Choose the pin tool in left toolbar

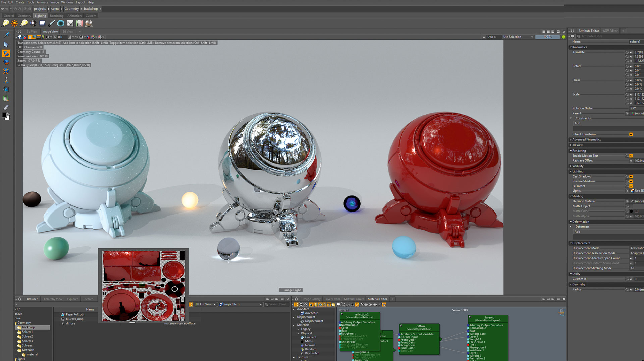pos(6,35)
